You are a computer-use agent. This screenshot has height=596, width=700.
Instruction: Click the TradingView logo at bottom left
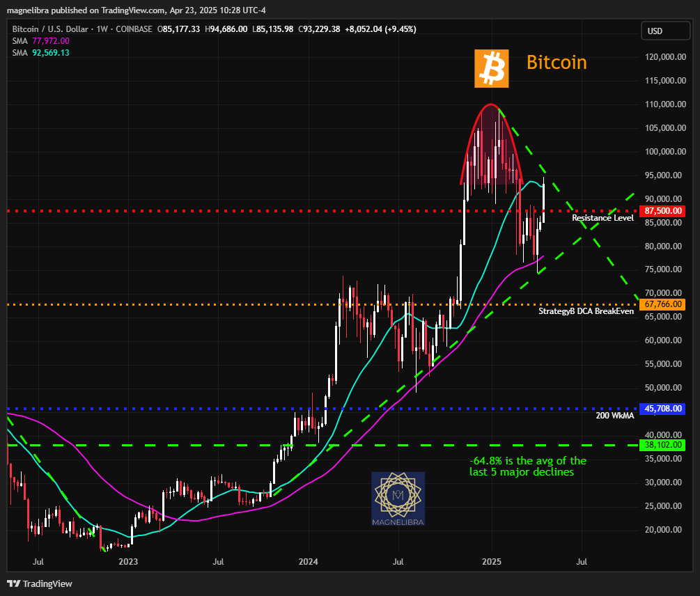[39, 583]
